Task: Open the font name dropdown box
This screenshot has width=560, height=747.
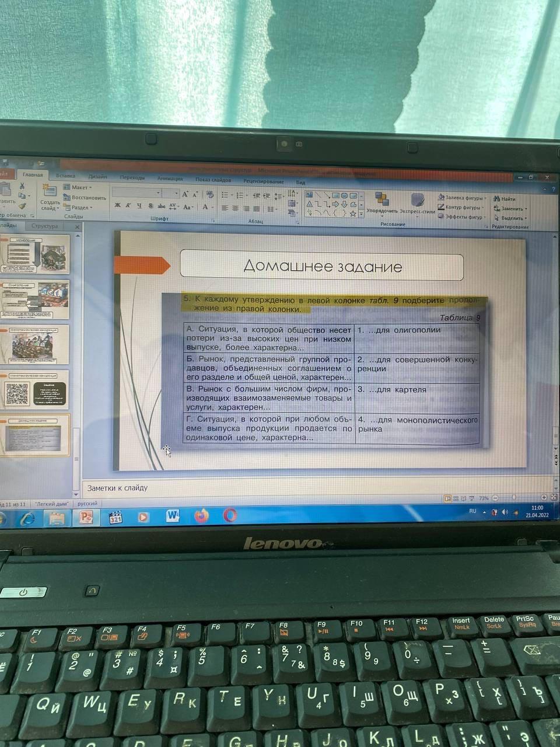Action: (136, 193)
